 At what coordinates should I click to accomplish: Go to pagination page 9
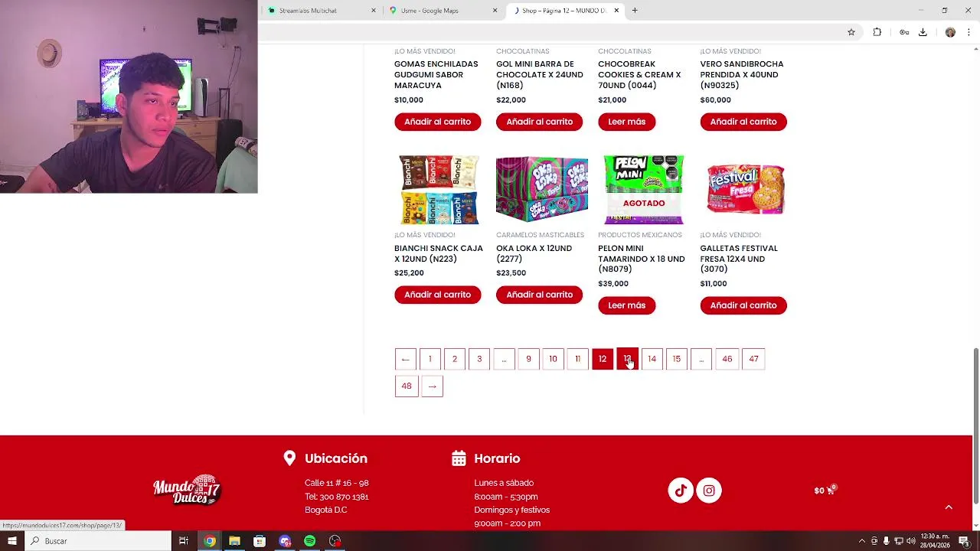tap(528, 359)
